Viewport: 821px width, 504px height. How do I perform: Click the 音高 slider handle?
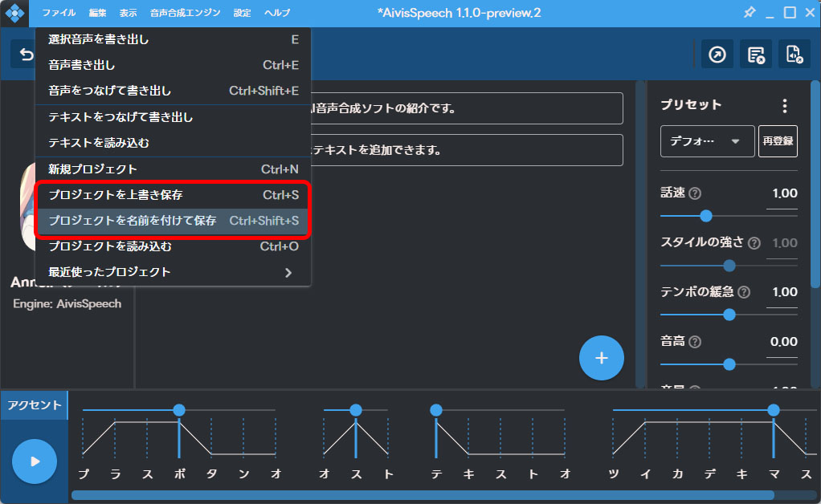(729, 364)
